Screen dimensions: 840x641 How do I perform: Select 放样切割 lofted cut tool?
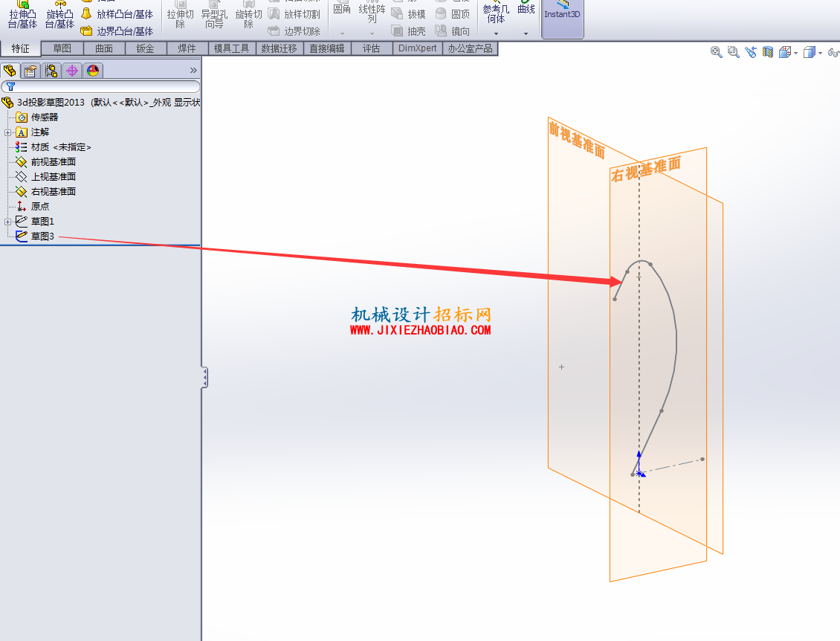click(294, 14)
